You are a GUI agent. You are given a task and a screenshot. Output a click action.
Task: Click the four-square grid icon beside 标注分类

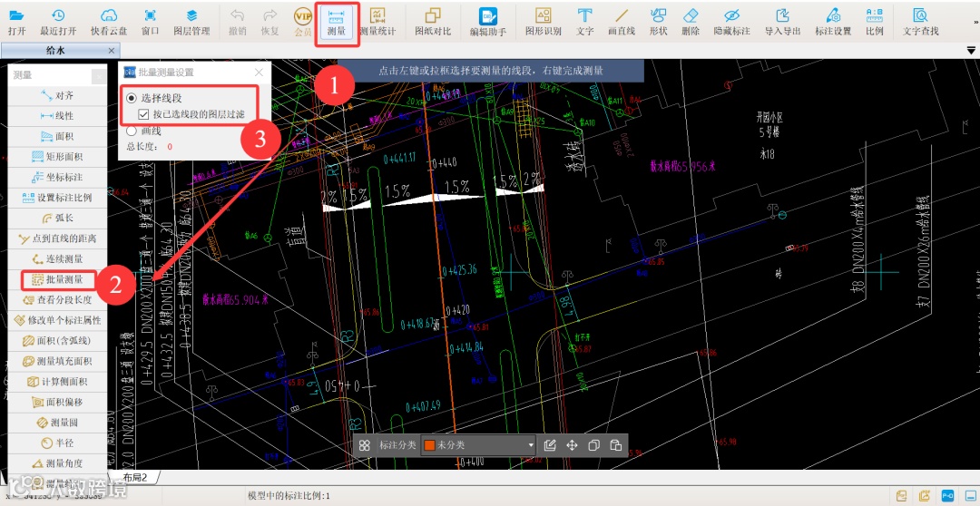point(365,445)
